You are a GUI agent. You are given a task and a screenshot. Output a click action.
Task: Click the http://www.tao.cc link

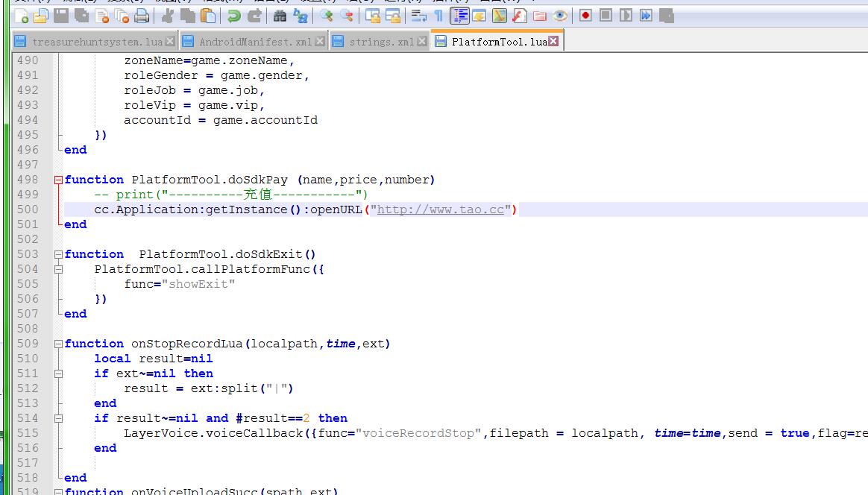(440, 209)
